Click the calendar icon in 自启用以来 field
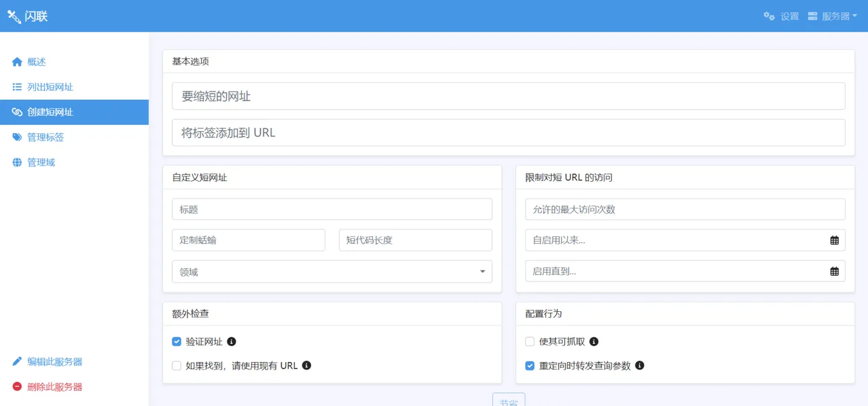 [835, 240]
